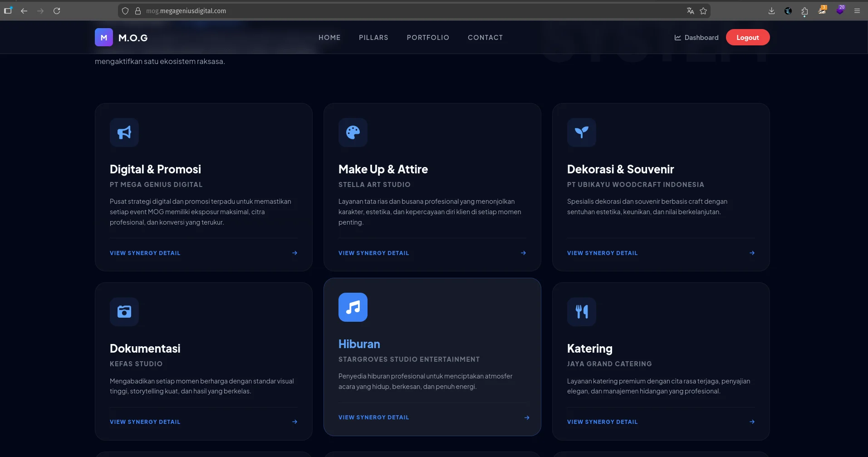868x457 pixels.
Task: Click the utensils icon on Katering card
Action: 581,312
